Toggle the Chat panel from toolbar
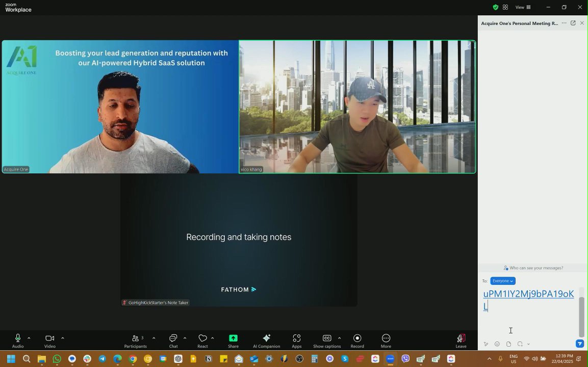This screenshot has height=367, width=588. point(173,341)
